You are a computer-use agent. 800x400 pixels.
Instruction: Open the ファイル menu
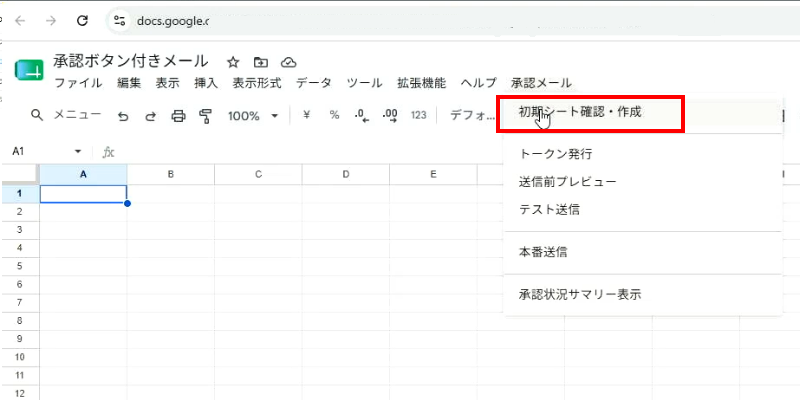78,83
